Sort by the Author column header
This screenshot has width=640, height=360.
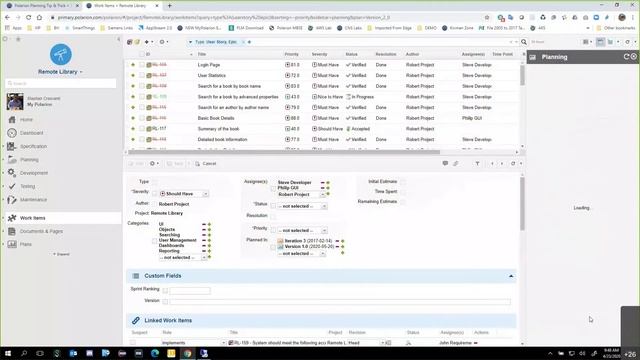point(412,54)
